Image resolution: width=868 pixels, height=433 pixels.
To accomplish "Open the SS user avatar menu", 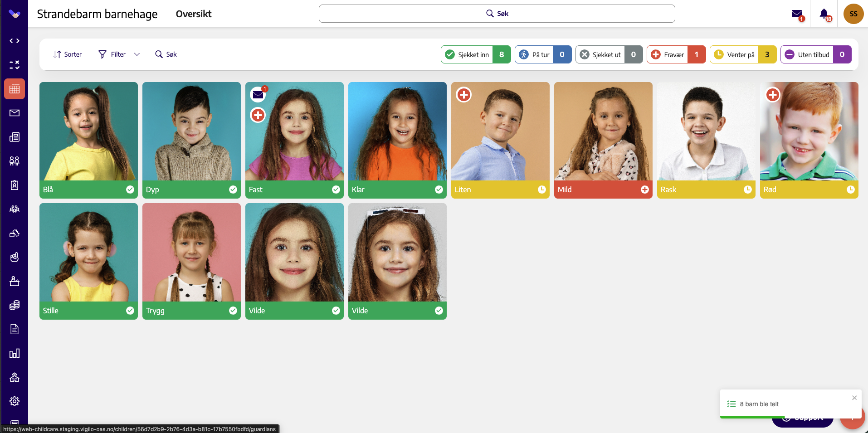I will (853, 14).
